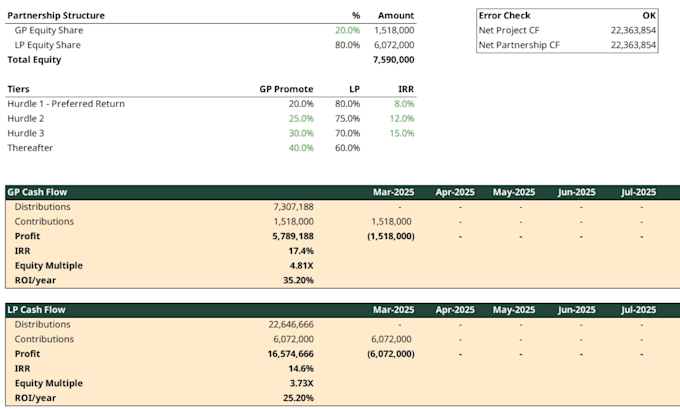The image size is (680, 409).
Task: Select the GP Equity Share 20.0% cell
Action: point(347,30)
